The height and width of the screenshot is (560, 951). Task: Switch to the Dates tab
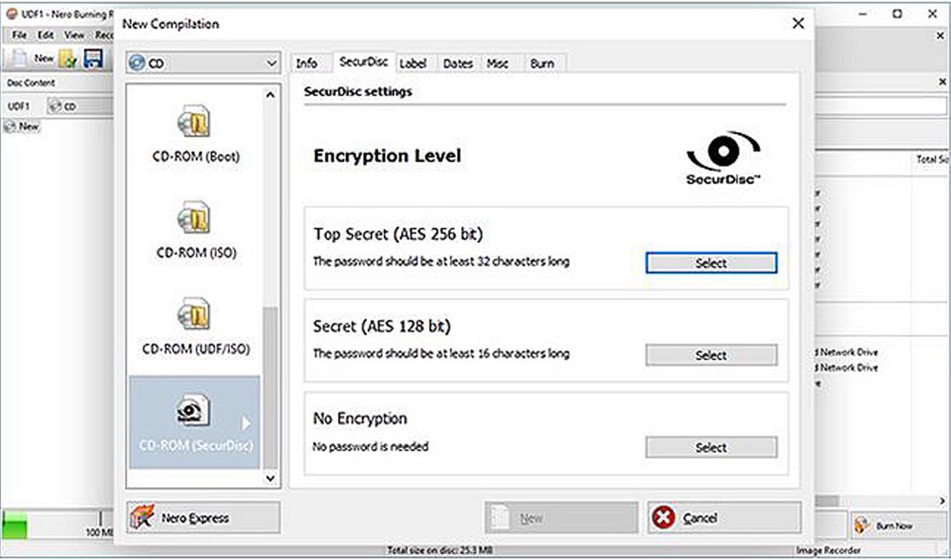click(458, 64)
